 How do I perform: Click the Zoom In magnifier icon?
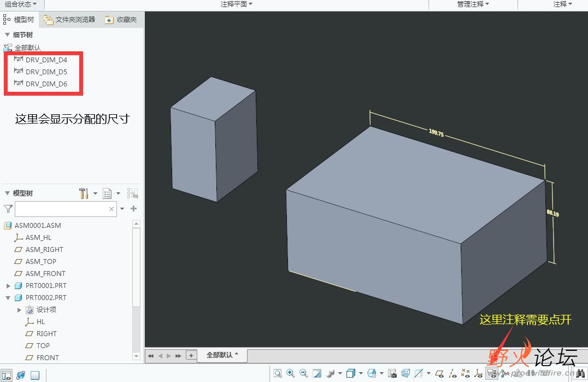[x=290, y=373]
